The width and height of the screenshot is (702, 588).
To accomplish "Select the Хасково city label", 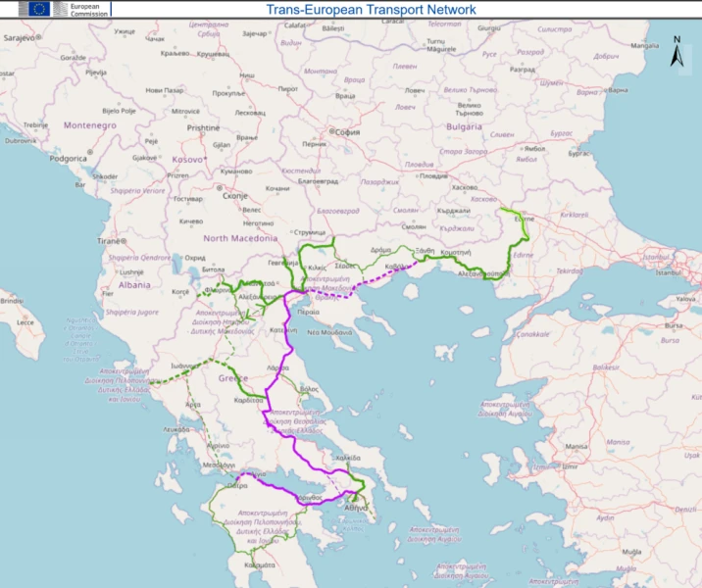I will pyautogui.click(x=465, y=187).
